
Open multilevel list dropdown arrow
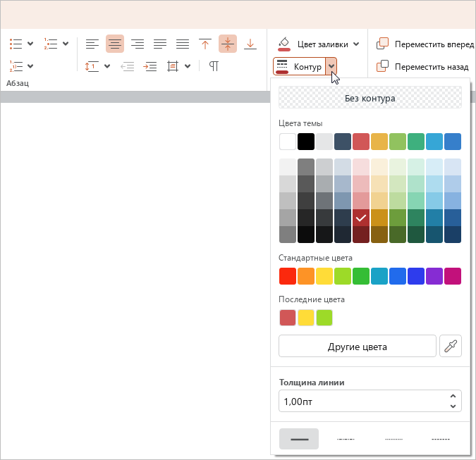pyautogui.click(x=30, y=66)
